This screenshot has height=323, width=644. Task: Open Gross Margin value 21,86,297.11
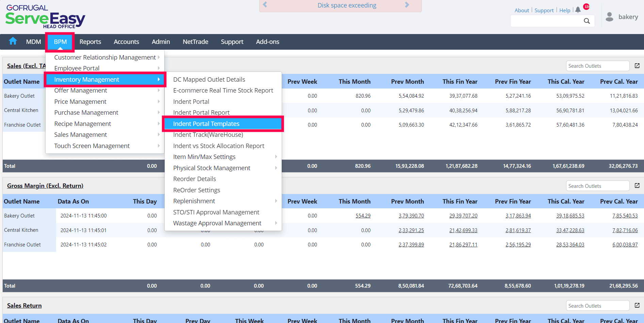coord(463,244)
